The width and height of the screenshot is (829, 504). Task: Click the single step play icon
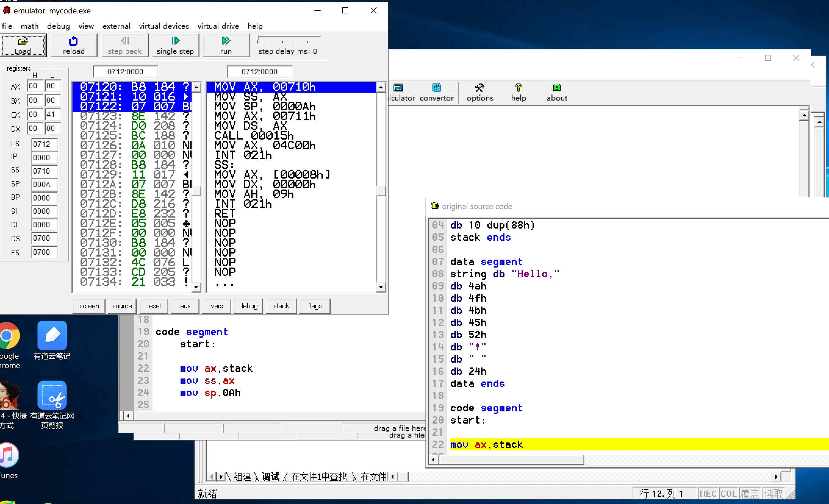coord(175,41)
